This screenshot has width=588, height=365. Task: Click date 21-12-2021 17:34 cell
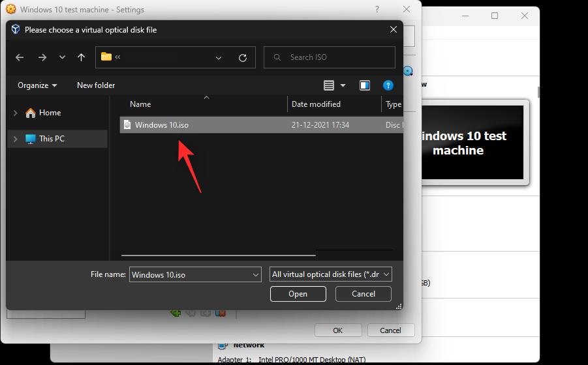point(320,125)
